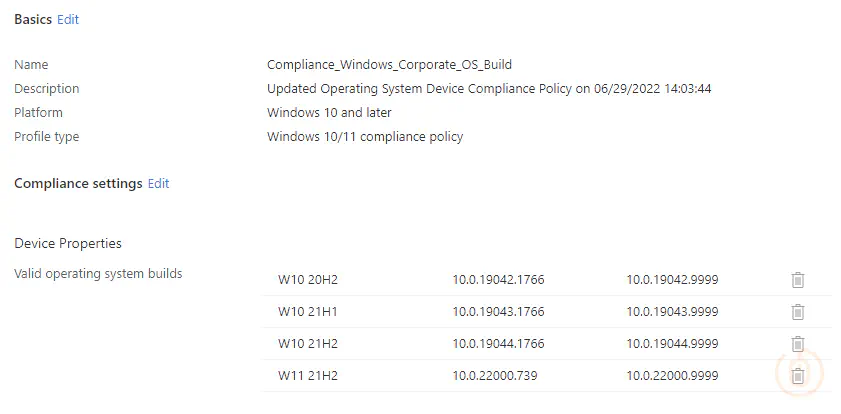Click the Windows 10/11 compliance policy value
This screenshot has width=841, height=414.
pyautogui.click(x=365, y=137)
